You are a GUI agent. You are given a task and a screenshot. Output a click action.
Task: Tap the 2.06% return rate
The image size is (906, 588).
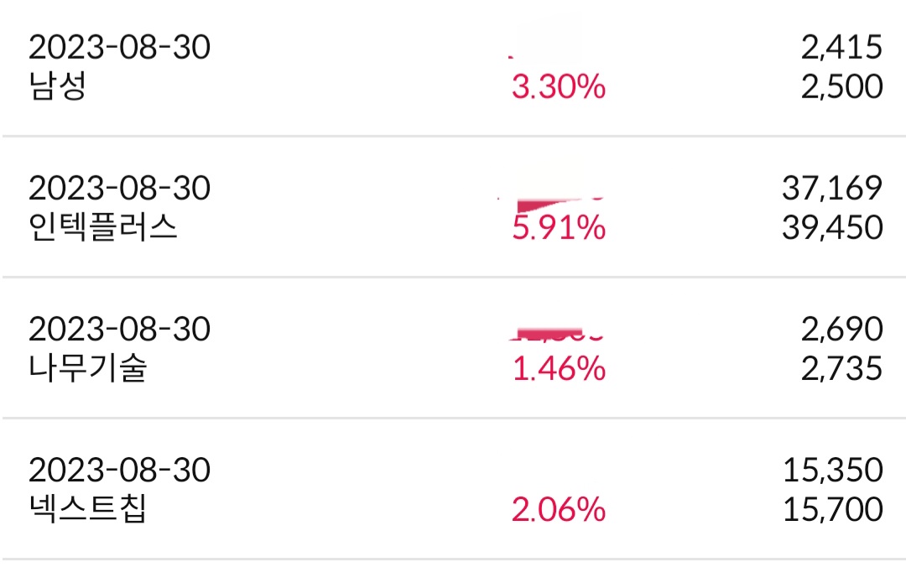558,510
